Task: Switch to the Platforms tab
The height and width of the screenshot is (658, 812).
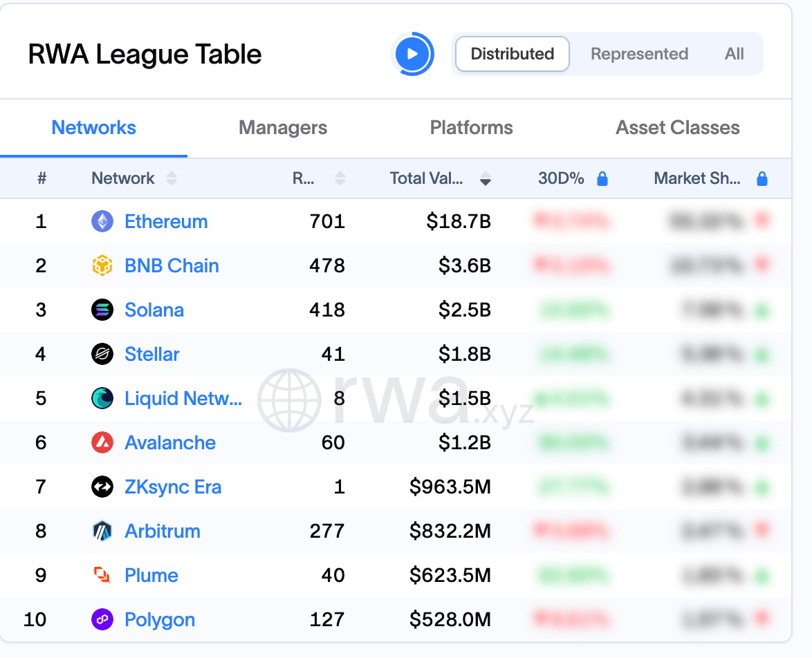Action: click(x=471, y=128)
